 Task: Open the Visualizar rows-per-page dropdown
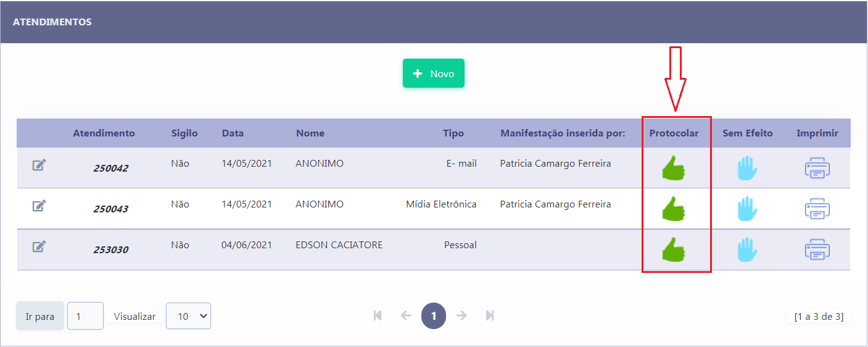pyautogui.click(x=189, y=316)
